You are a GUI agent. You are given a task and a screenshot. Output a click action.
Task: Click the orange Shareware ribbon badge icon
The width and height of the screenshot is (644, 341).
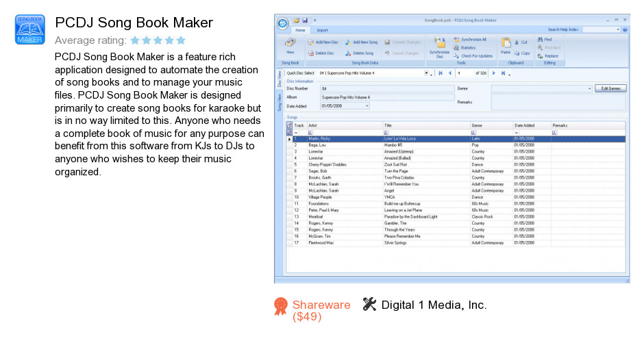[281, 306]
